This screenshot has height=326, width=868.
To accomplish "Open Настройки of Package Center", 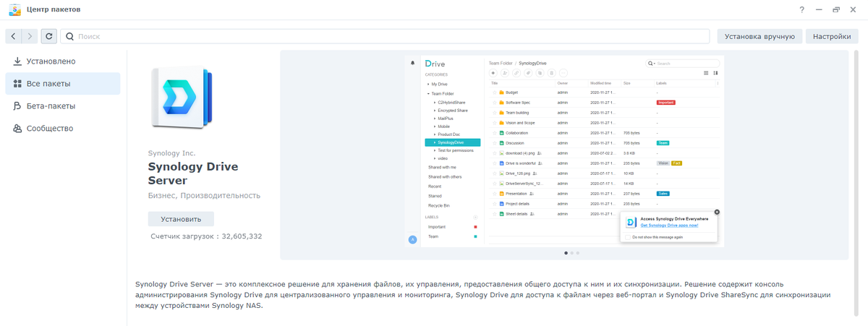I will 832,36.
